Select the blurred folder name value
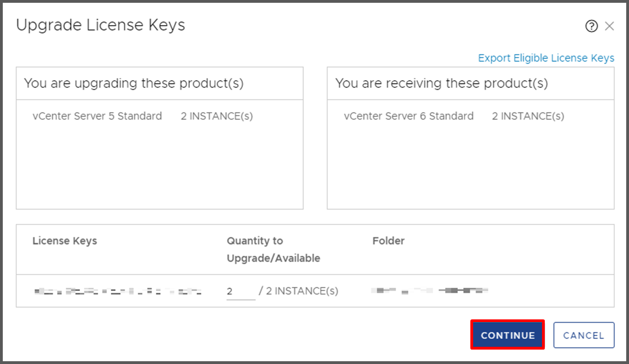Image resolution: width=629 pixels, height=364 pixels. tap(429, 291)
